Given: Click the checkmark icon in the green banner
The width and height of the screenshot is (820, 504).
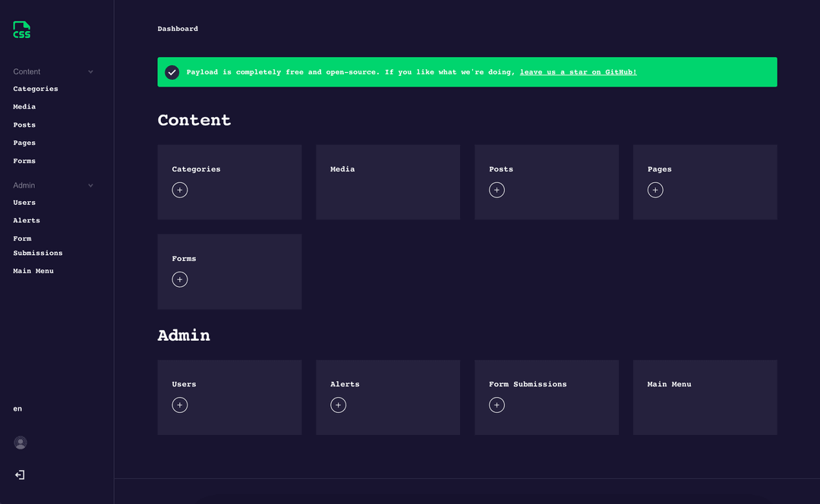Looking at the screenshot, I should (x=172, y=71).
